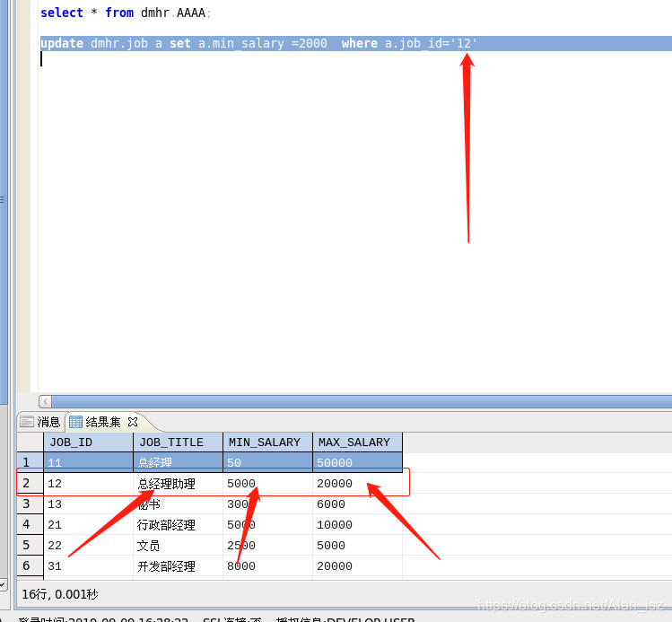Close the 结果集 tab via its X icon
Screen dimensions: 672x622
(133, 422)
